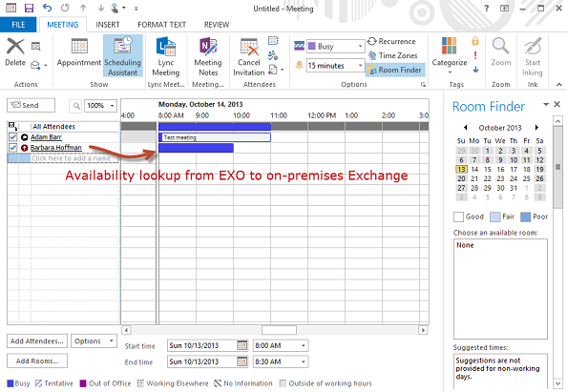Go to the REVIEW tab
Image resolution: width=567 pixels, height=392 pixels.
[x=217, y=25]
